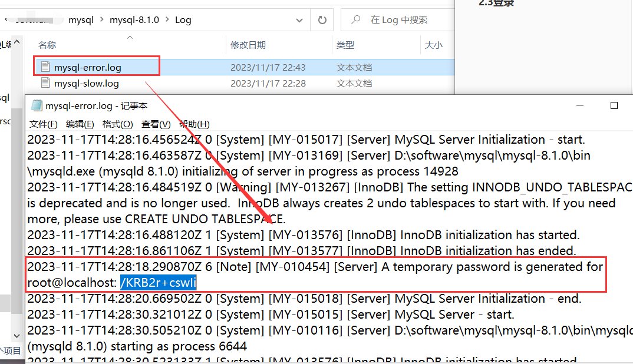The height and width of the screenshot is (364, 633).
Task: Click the search magnifier icon in Explorer
Action: (355, 19)
